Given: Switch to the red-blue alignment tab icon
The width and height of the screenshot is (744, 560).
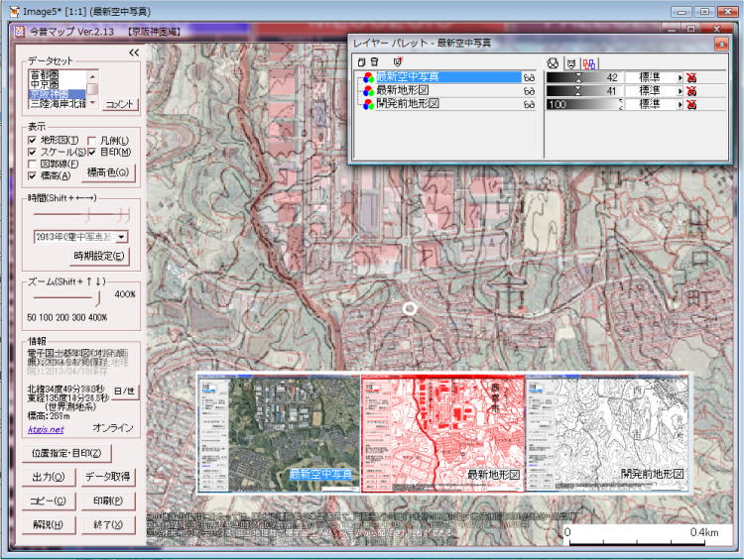Looking at the screenshot, I should (589, 64).
